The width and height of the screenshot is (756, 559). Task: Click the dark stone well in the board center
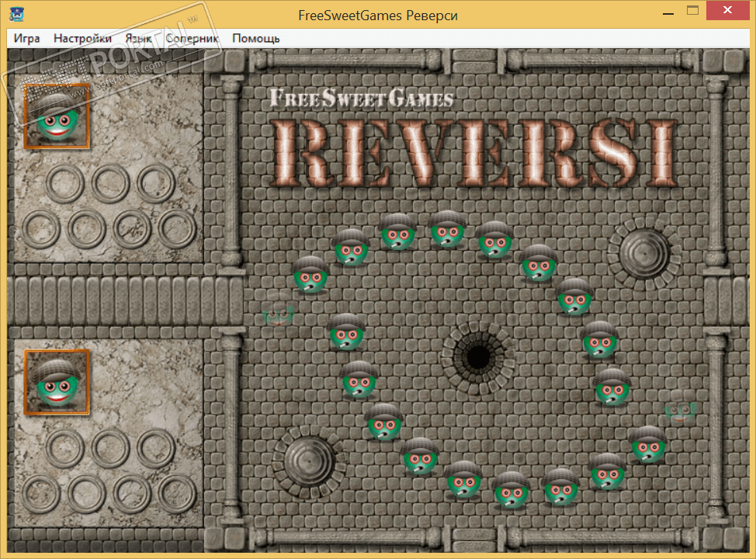[x=478, y=357]
